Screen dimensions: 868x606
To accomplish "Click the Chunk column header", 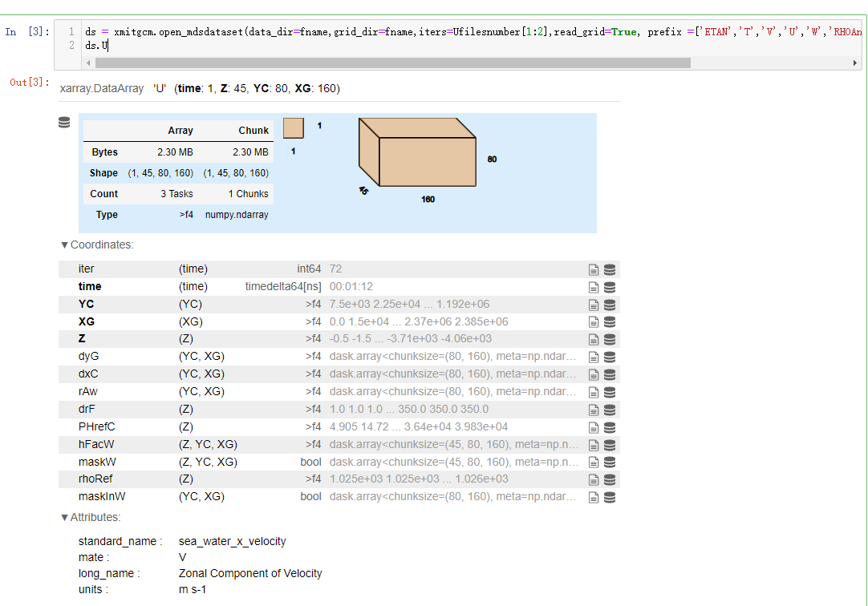I will pos(254,131).
